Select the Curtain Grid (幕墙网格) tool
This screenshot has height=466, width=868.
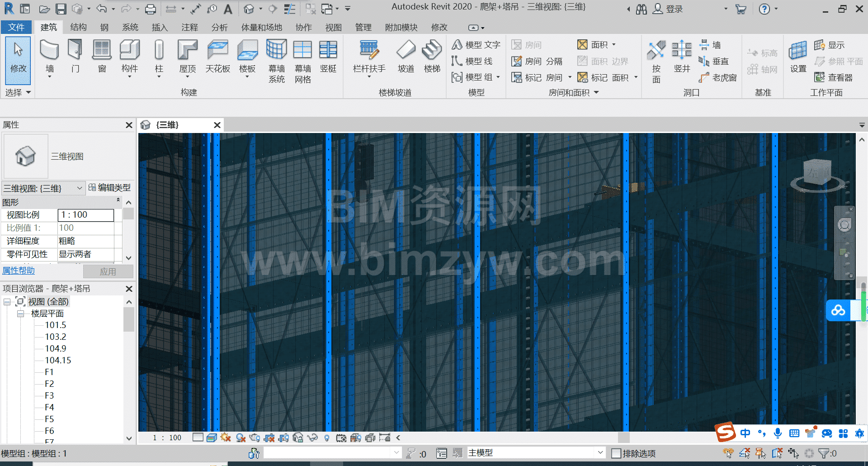(302, 62)
